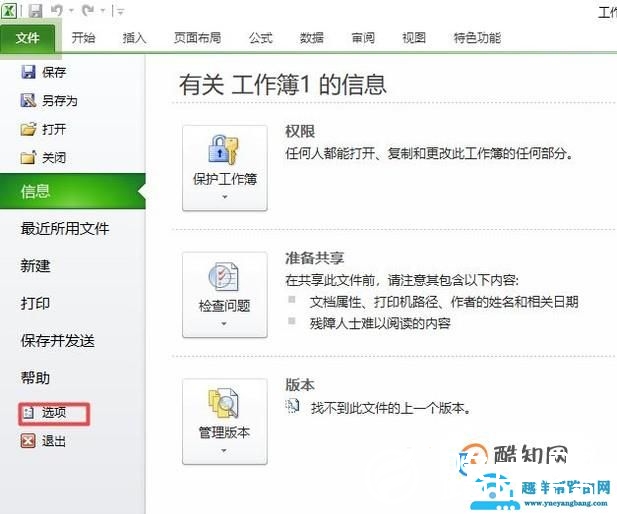Click the red 退出 icon
Screen dimensions: 617x514
point(28,441)
